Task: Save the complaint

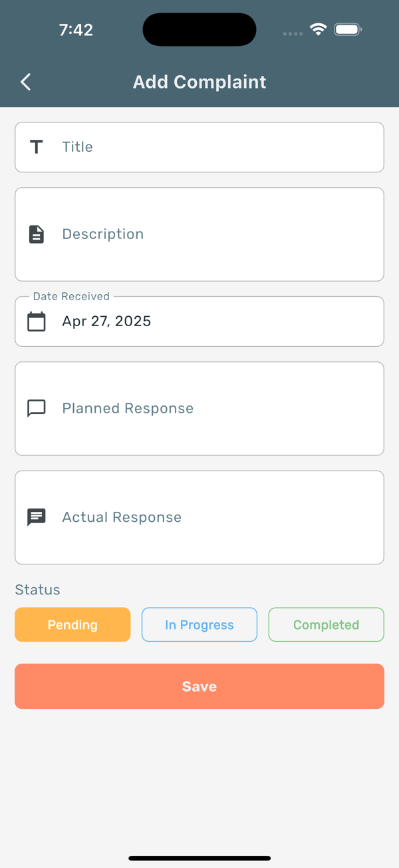Action: tap(199, 686)
